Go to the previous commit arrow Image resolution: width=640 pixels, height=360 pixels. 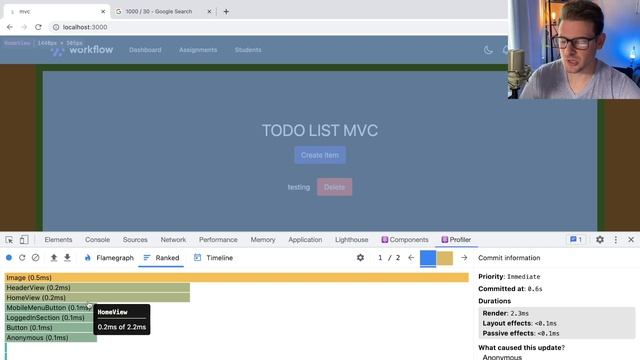coord(411,258)
